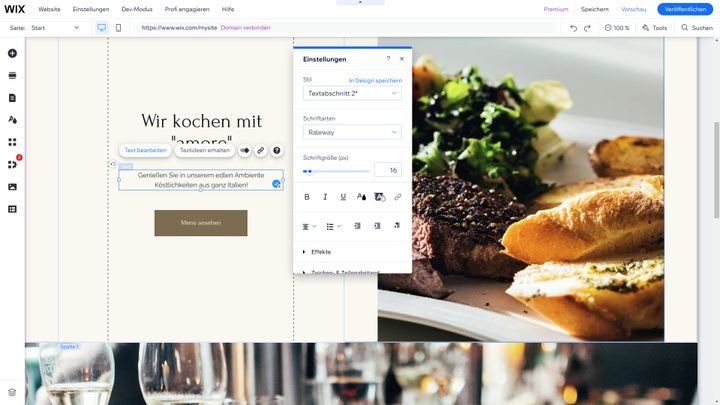Screen dimensions: 720x405
Task: Switch to desktop editor view
Action: [101, 28]
